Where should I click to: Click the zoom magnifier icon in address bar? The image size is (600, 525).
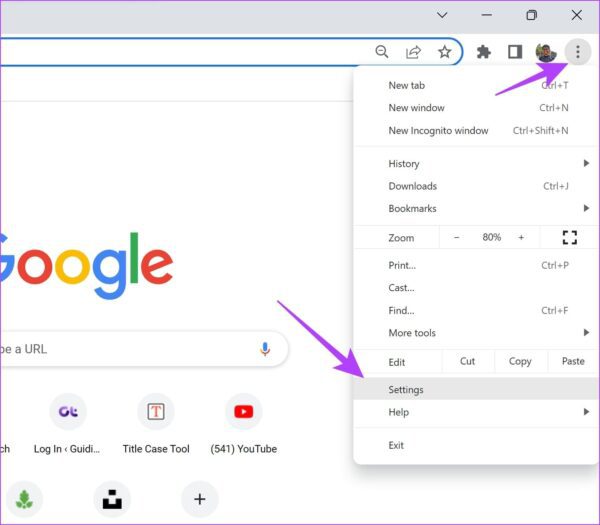tap(382, 52)
